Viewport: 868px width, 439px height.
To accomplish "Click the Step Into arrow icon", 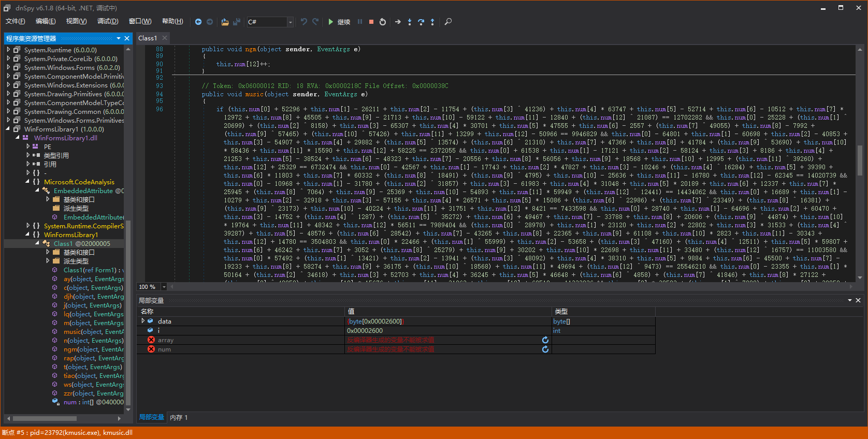I will click(409, 22).
